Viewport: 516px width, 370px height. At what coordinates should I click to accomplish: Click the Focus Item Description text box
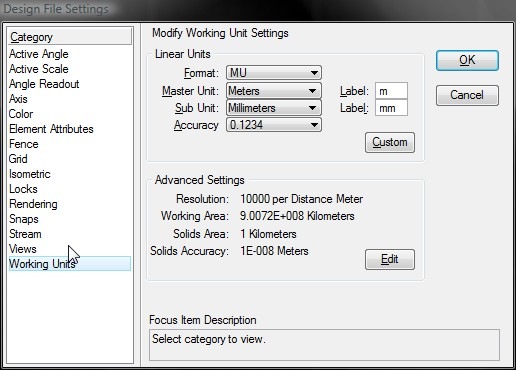[324, 345]
